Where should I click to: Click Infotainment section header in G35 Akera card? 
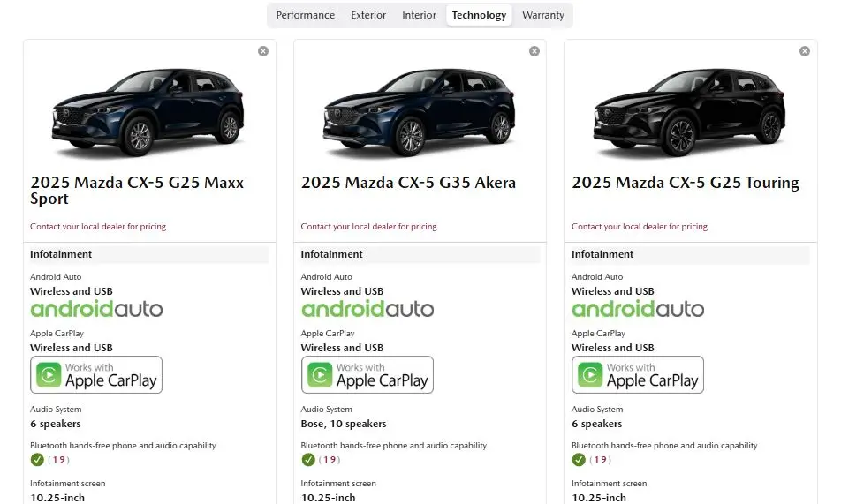[420, 254]
